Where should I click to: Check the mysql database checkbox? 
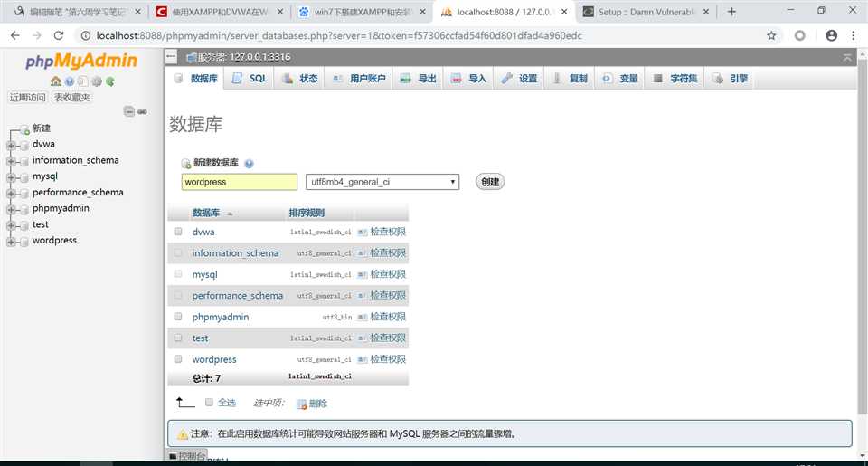(x=178, y=274)
